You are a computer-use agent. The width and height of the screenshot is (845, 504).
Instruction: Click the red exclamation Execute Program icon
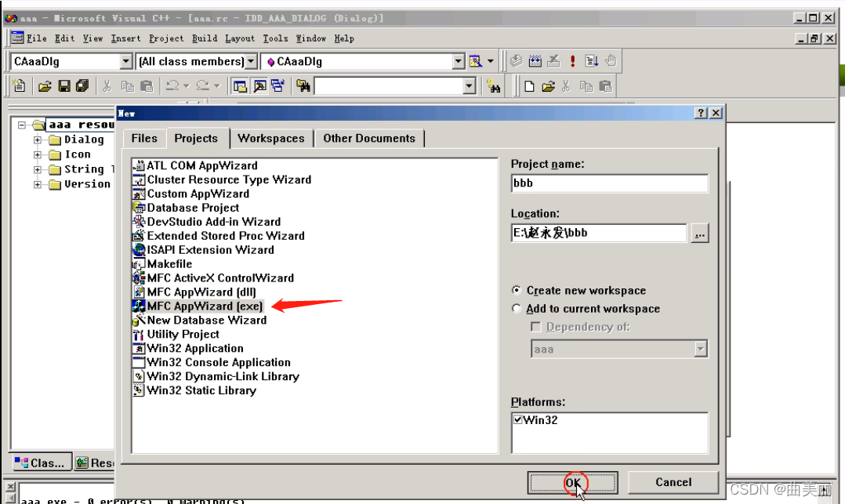coord(573,61)
